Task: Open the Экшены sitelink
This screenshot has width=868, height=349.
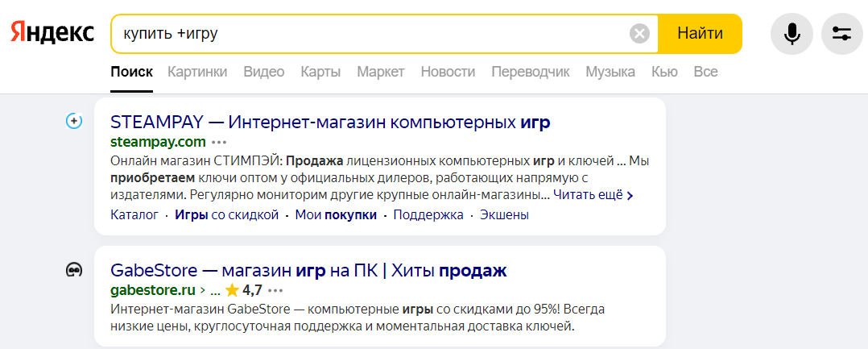Action: pyautogui.click(x=504, y=215)
